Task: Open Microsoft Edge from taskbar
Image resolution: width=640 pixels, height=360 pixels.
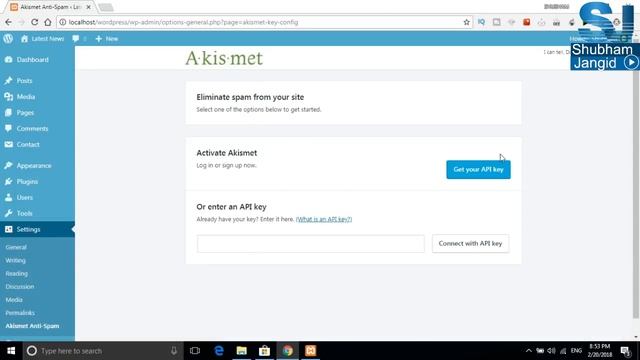Action: [219, 351]
